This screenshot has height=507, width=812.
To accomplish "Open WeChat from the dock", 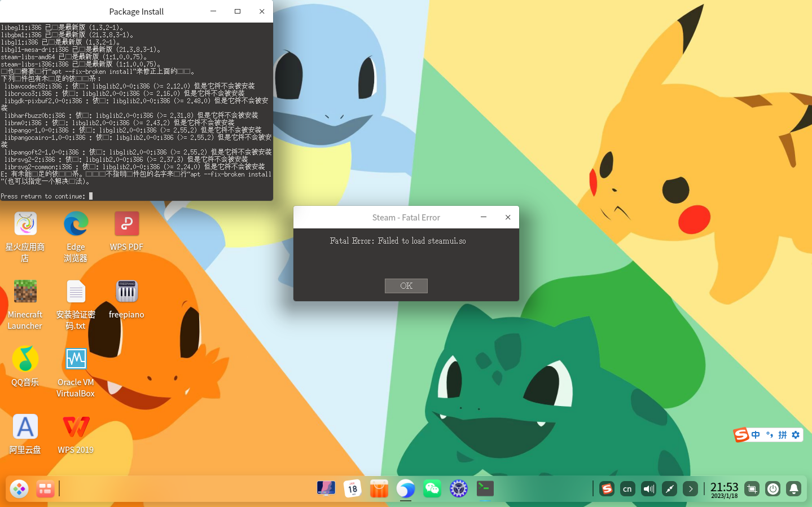I will pos(432,489).
